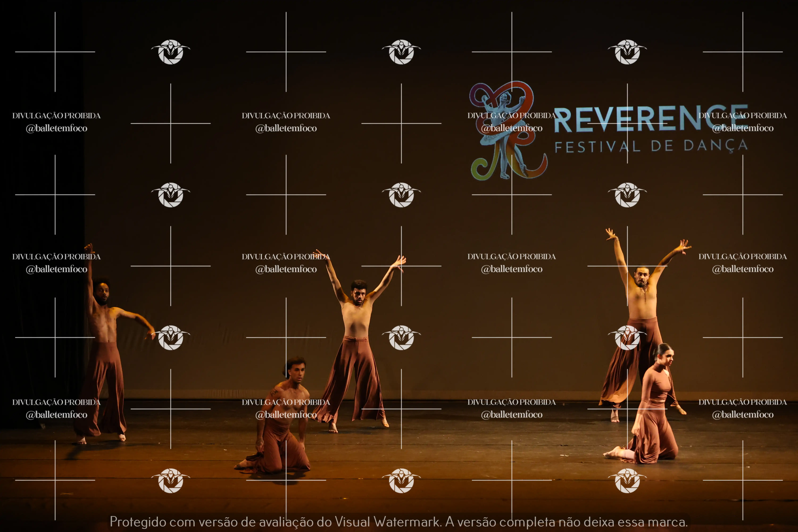Screen dimensions: 798x532
Task: Click @balletemfoco handle overlapping the ballerina logo
Action: (x=512, y=128)
